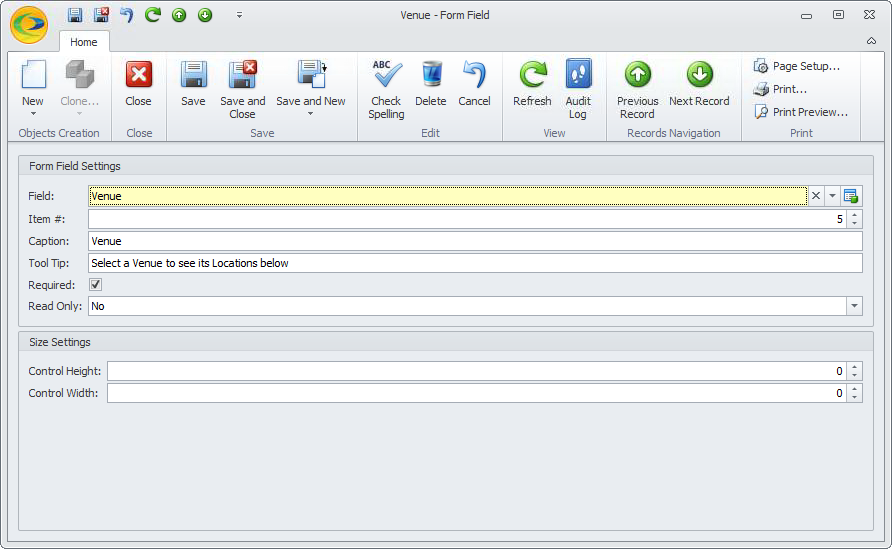Open the Field detail view button

pyautogui.click(x=851, y=196)
